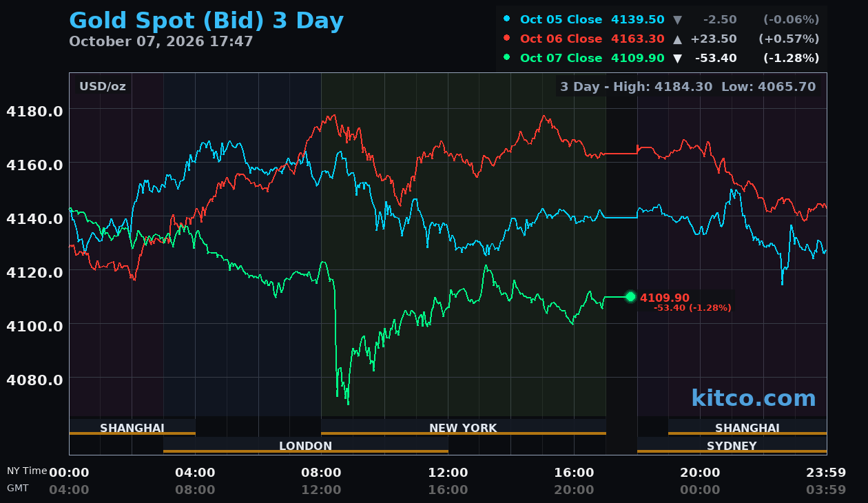
Task: Click the right SHANGHAI session bar
Action: tap(747, 427)
